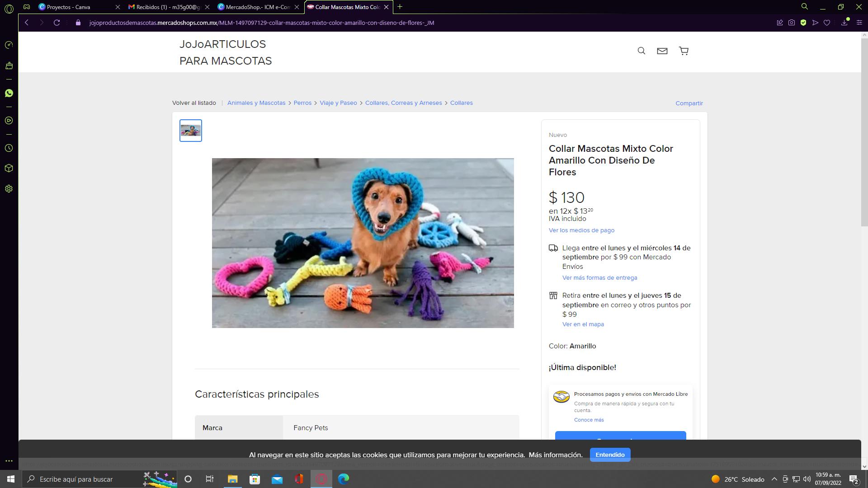Open Ver los medios de pago link
This screenshot has height=488, width=868.
pyautogui.click(x=581, y=230)
